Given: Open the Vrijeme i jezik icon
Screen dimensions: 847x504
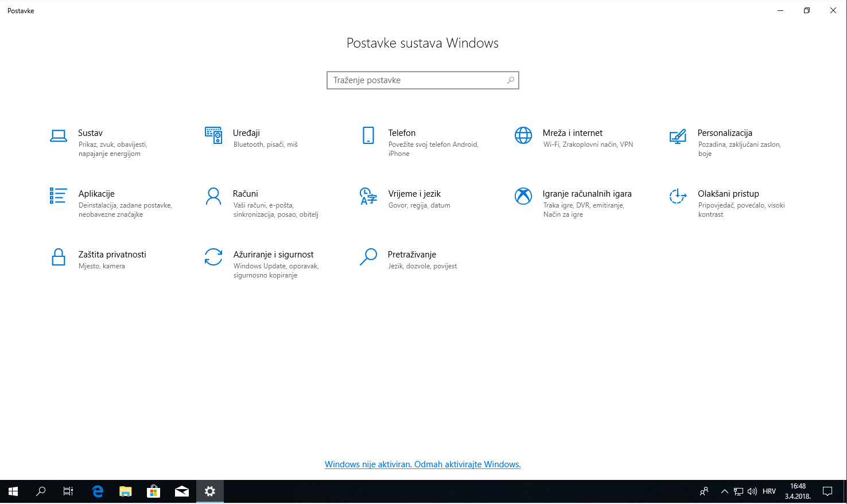Looking at the screenshot, I should (x=368, y=196).
